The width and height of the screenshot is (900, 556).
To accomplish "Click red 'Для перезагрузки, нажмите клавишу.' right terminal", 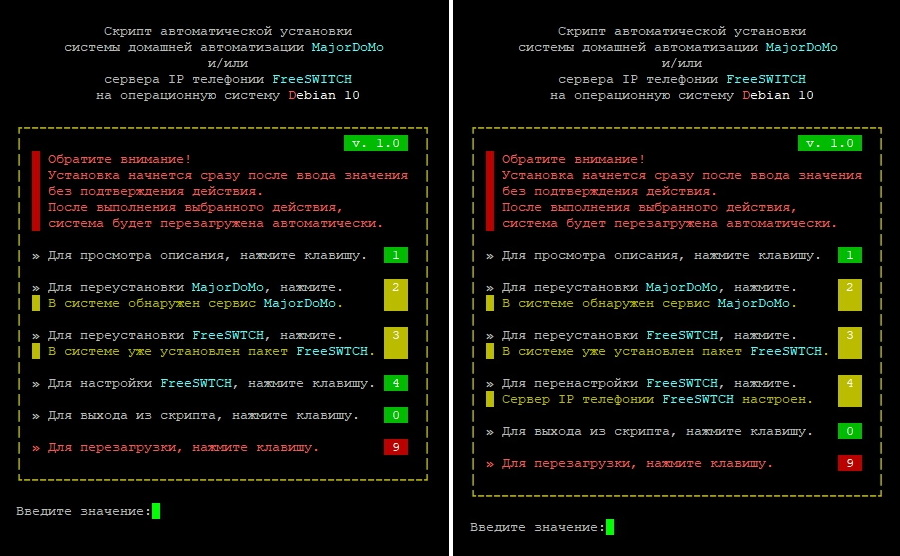I will click(x=637, y=463).
